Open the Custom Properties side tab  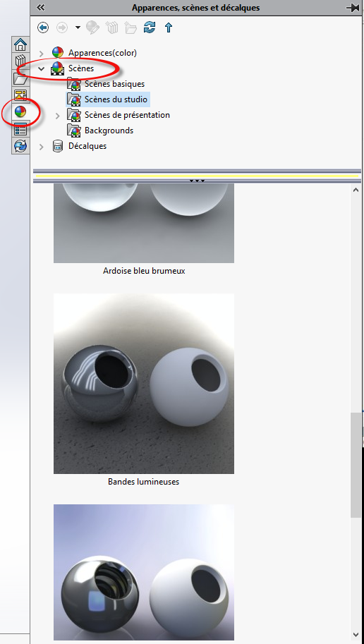tap(20, 129)
